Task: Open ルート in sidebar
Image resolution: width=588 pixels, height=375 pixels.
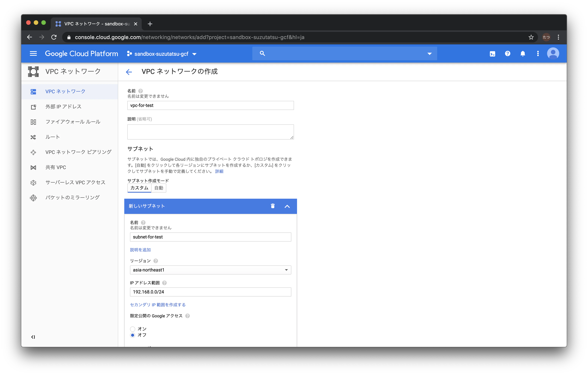Action: tap(70, 137)
